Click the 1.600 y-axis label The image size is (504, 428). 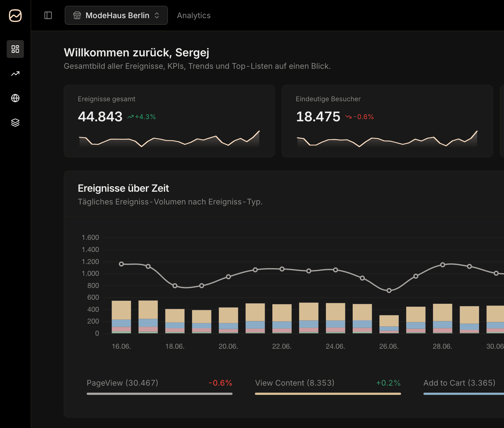pyautogui.click(x=90, y=238)
